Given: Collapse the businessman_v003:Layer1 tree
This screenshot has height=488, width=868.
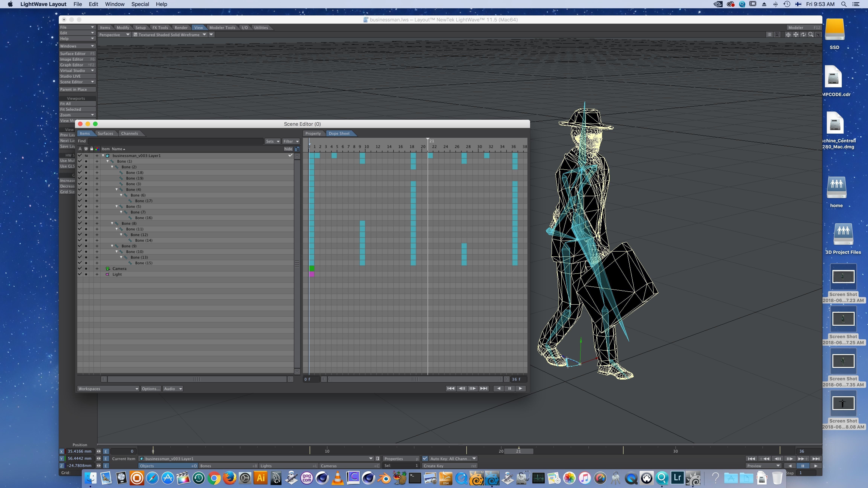Looking at the screenshot, I should pyautogui.click(x=103, y=156).
